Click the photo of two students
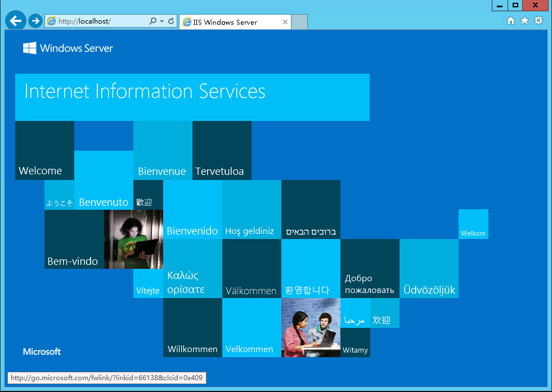Viewport: 552px width, 392px height. tap(311, 328)
